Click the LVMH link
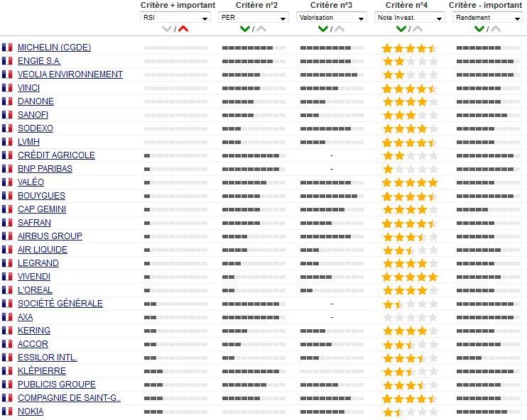This screenshot has height=420, width=527. click(28, 141)
